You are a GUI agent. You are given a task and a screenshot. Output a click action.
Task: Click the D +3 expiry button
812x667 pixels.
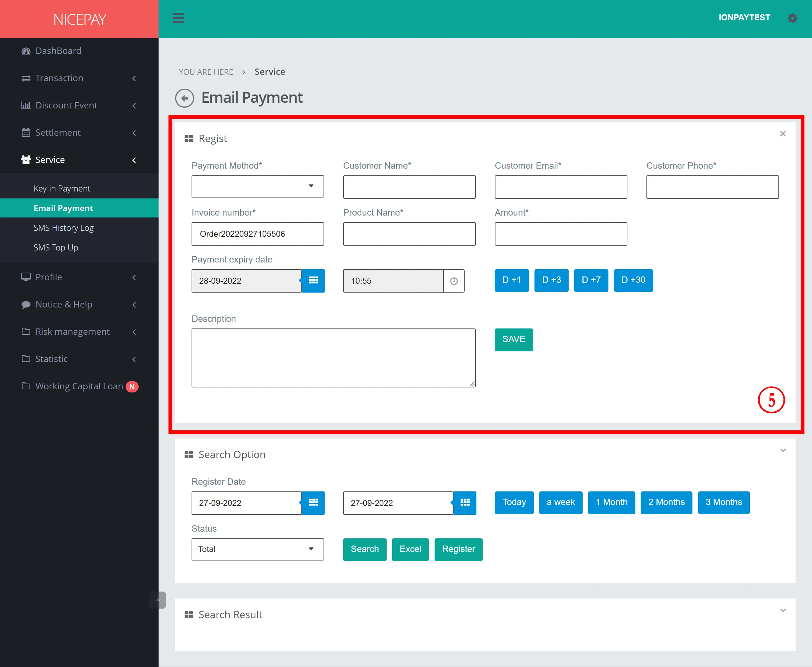[551, 280]
